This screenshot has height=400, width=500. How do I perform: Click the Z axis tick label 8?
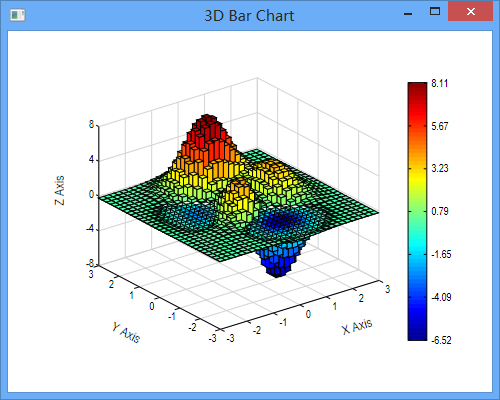click(x=91, y=125)
